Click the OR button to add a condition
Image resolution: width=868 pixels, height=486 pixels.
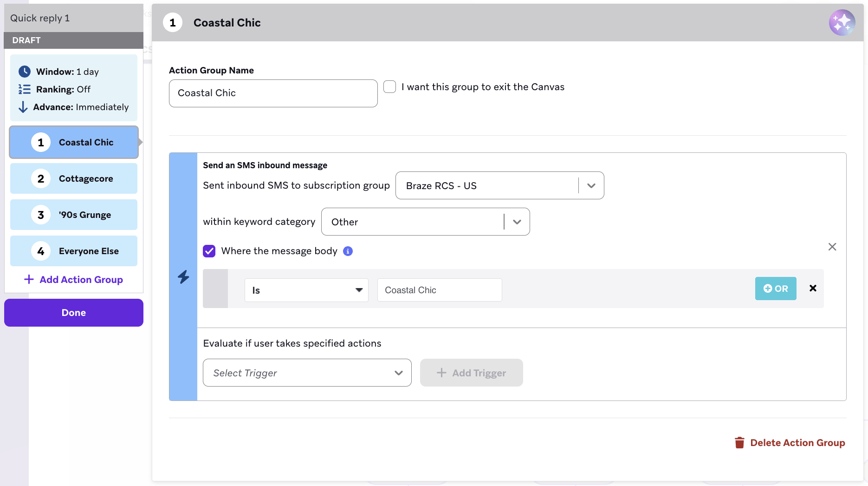776,288
